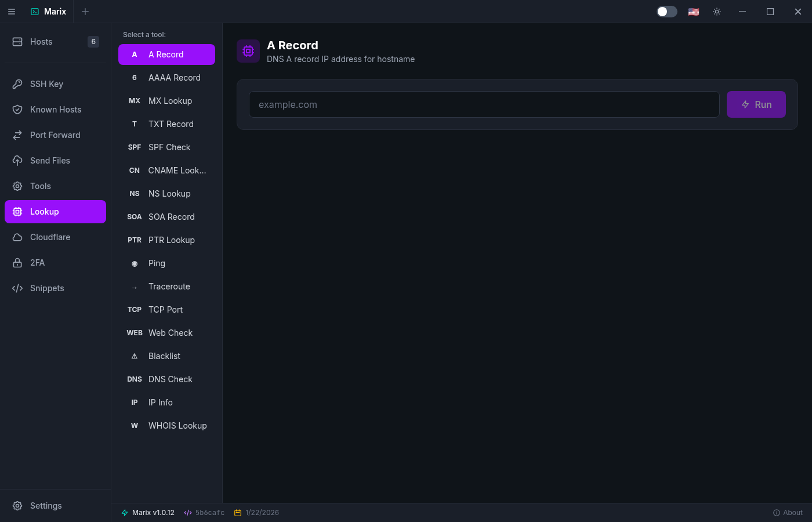Open the Send Files panel

tap(17, 160)
